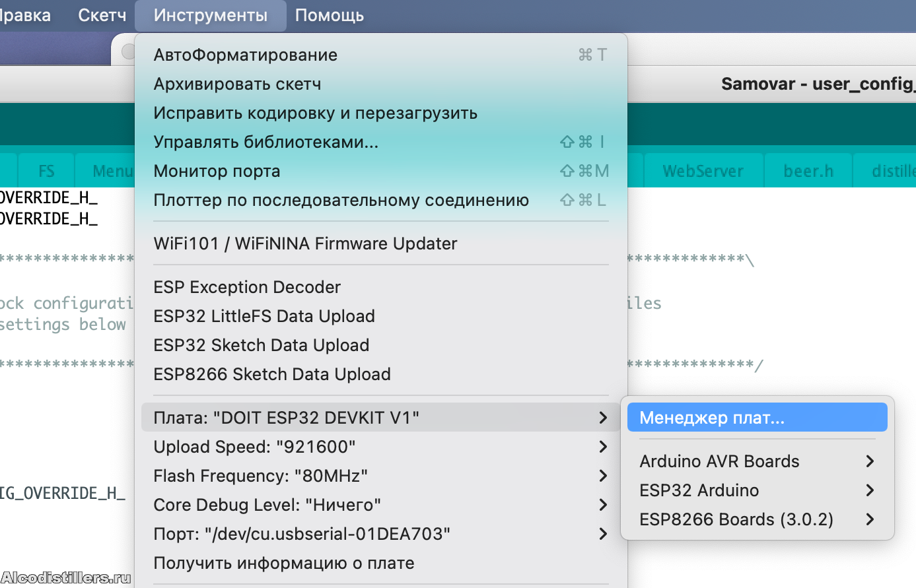Open the Скетч menu
The height and width of the screenshot is (588, 916).
(102, 15)
